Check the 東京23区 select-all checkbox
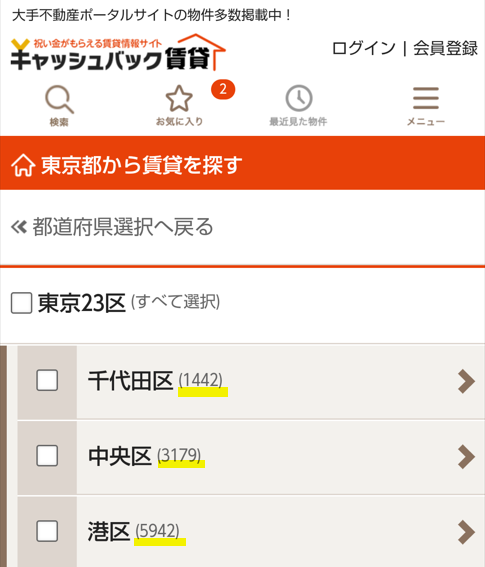Viewport: 485px width, 567px height. [21, 303]
